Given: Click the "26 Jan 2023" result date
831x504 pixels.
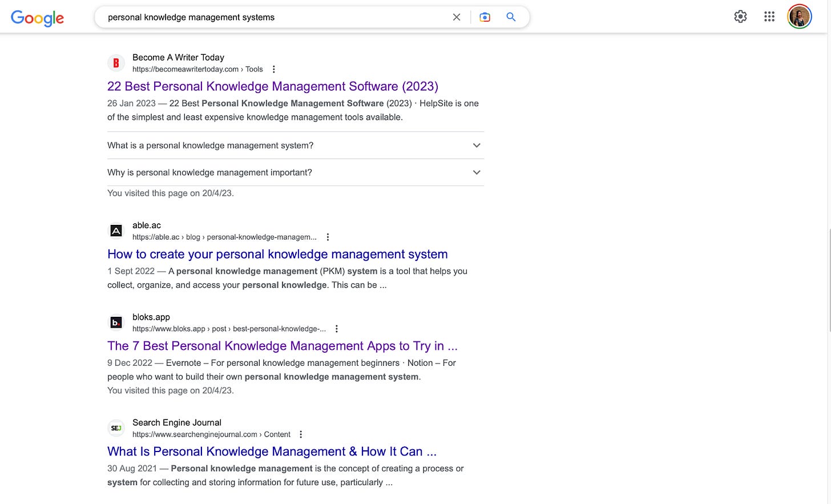Looking at the screenshot, I should tap(131, 103).
